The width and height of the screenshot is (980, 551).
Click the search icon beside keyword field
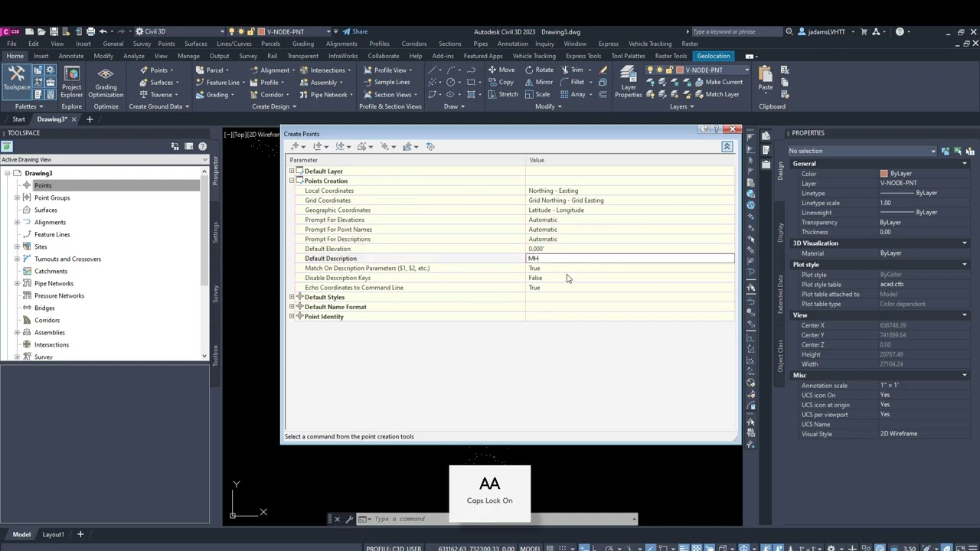point(789,31)
